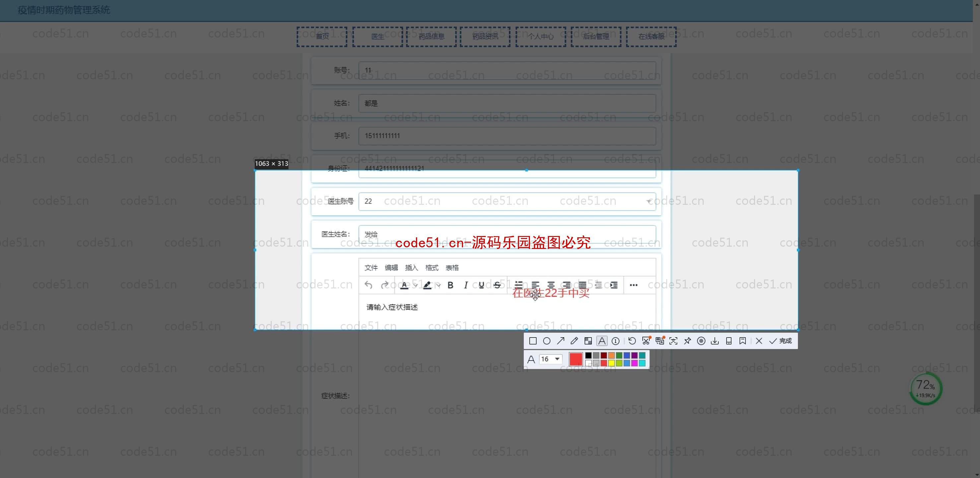Select the pencil drawing tool
Screen dimensions: 980x478
point(574,341)
